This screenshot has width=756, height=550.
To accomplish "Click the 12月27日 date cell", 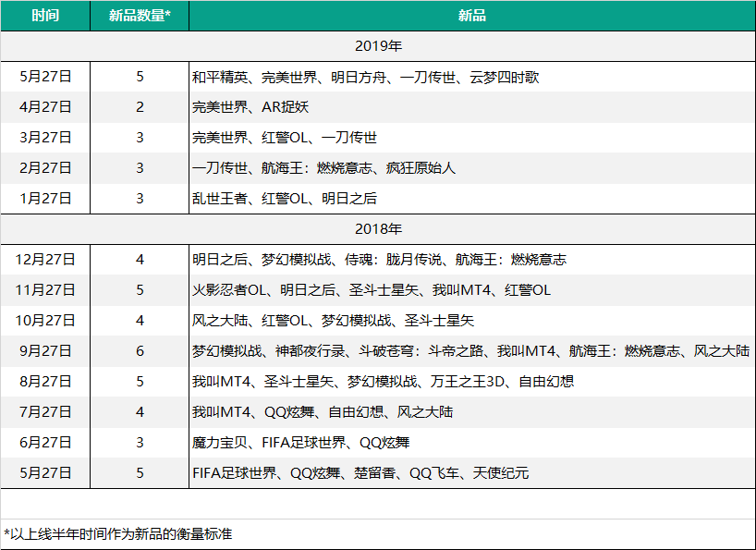I will coord(45,260).
